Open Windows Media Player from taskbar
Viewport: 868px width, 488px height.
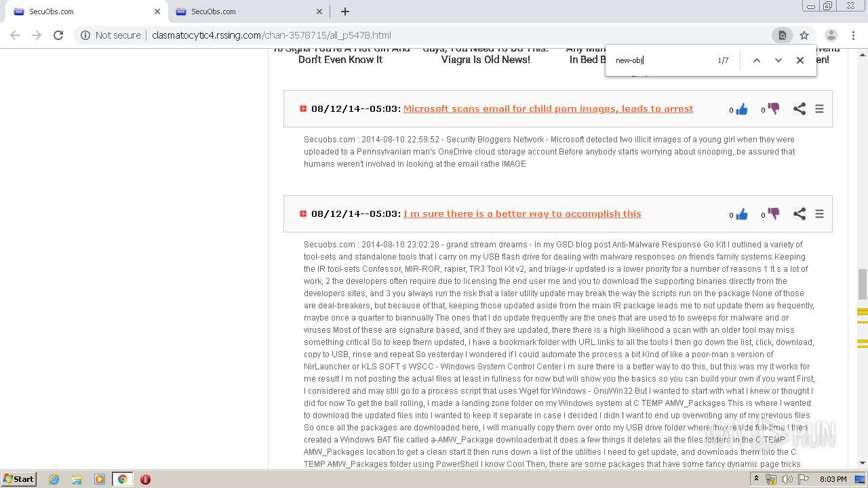[100, 479]
